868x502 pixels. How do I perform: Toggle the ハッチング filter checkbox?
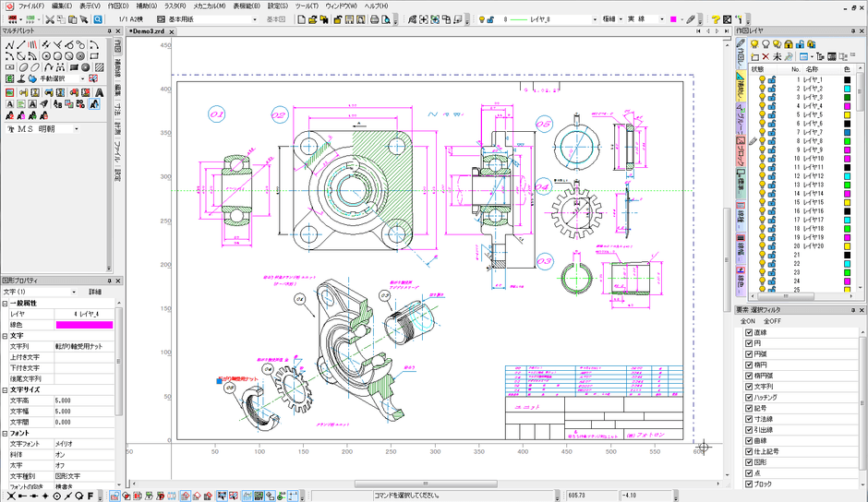point(749,397)
